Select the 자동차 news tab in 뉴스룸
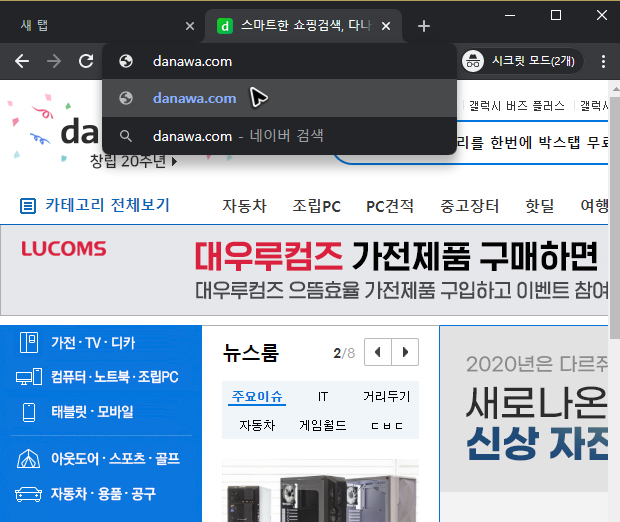620x522 pixels. 257,426
